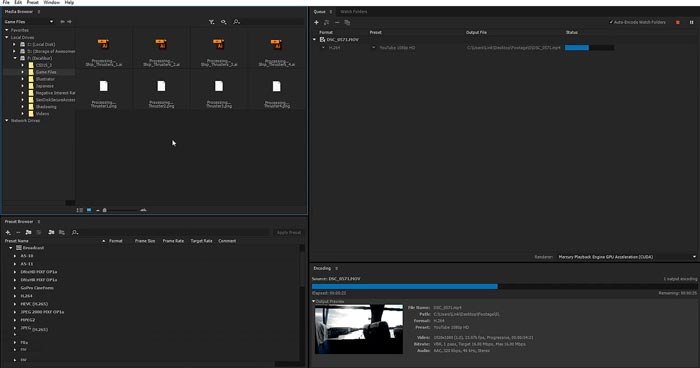The width and height of the screenshot is (700, 368).
Task: Collapse the Network Drives section
Action: tap(7, 121)
